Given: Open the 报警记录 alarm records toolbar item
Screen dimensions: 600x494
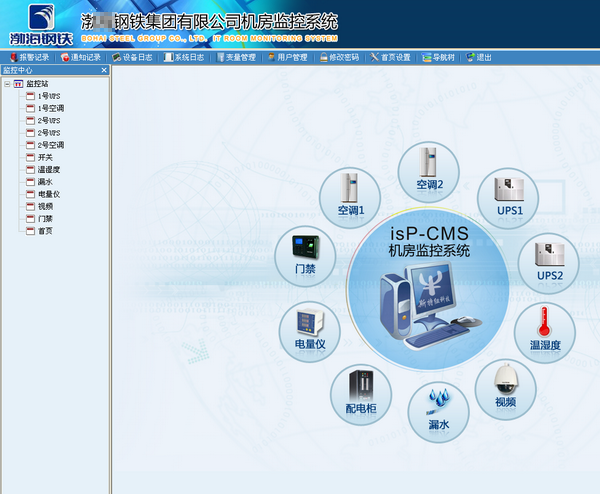Looking at the screenshot, I should [29, 57].
